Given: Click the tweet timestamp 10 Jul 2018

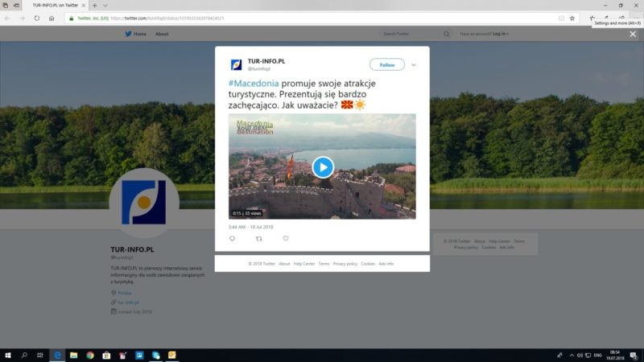Looking at the screenshot, I should point(251,227).
